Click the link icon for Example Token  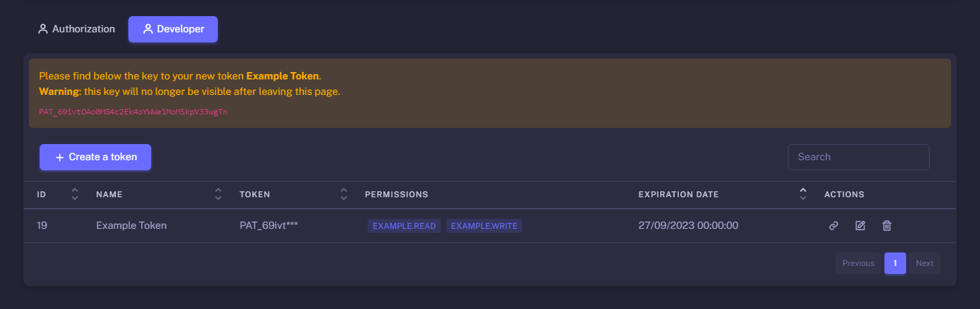[x=833, y=226]
